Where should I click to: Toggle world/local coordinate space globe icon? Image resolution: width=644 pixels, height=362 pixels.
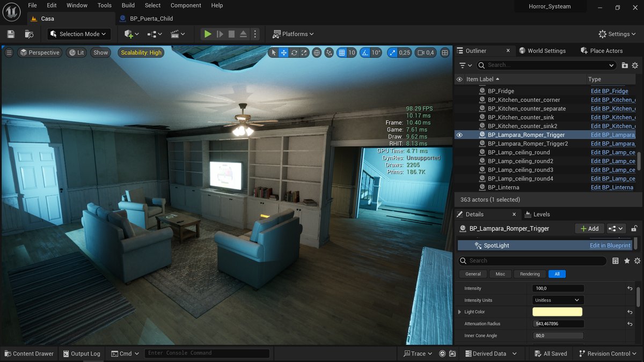click(x=317, y=53)
